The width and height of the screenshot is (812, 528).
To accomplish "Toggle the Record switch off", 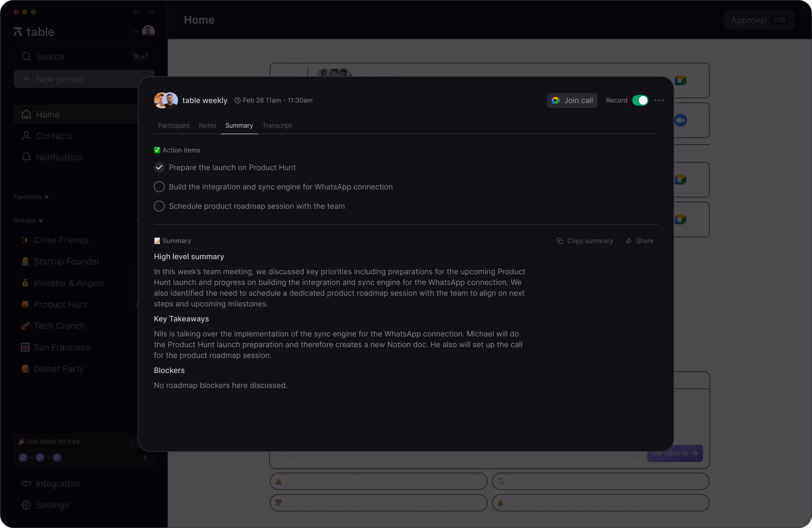I will [640, 100].
